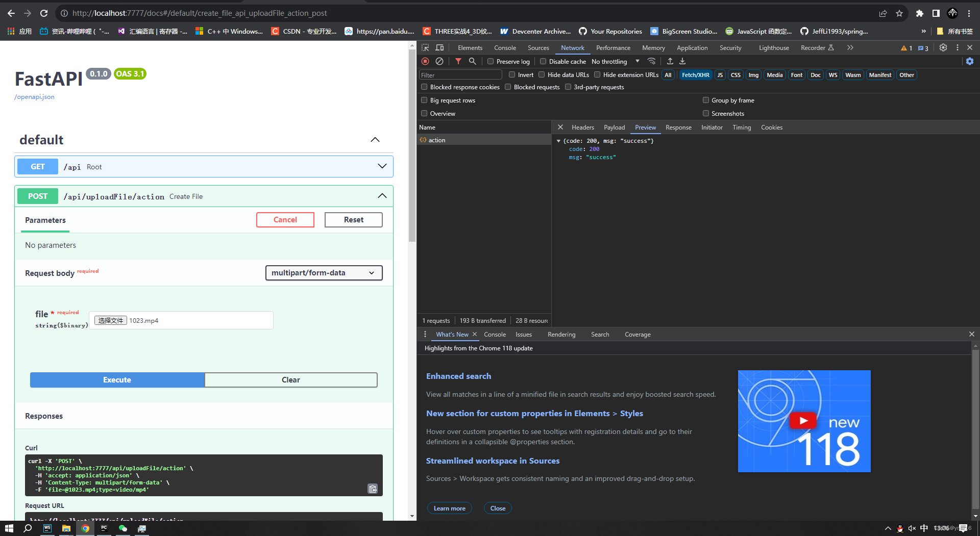
Task: Share this page icon in address bar
Action: coord(883,13)
